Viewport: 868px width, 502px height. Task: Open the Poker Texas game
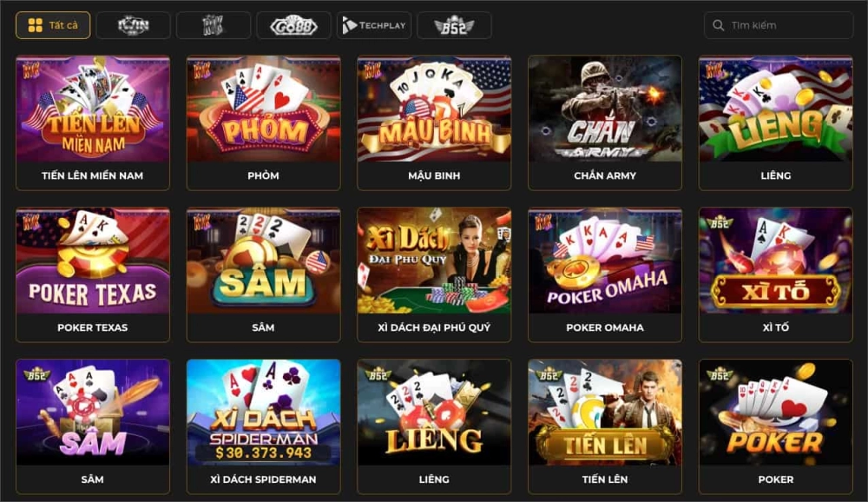click(x=93, y=274)
